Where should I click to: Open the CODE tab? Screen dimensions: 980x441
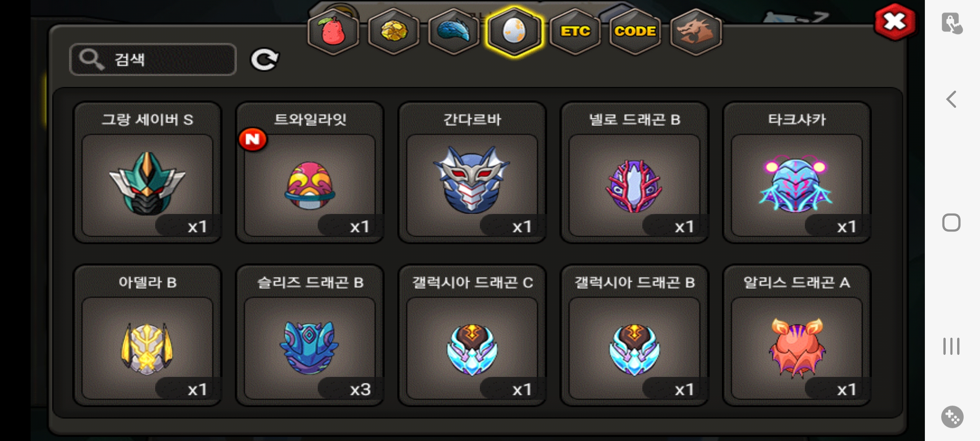tap(635, 32)
